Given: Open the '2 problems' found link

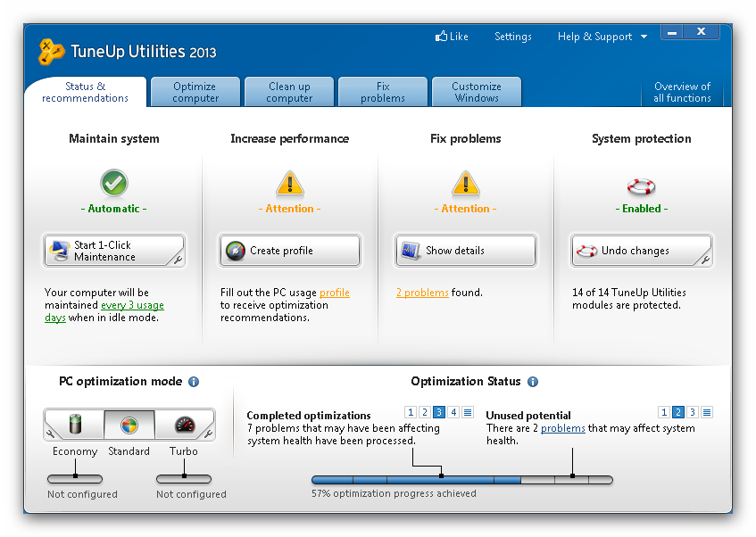Looking at the screenshot, I should click(422, 293).
